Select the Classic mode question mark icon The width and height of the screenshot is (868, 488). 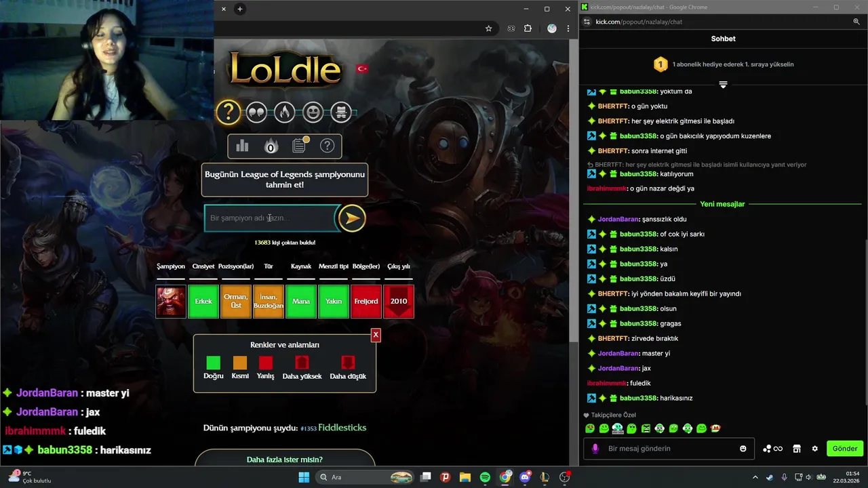[229, 112]
